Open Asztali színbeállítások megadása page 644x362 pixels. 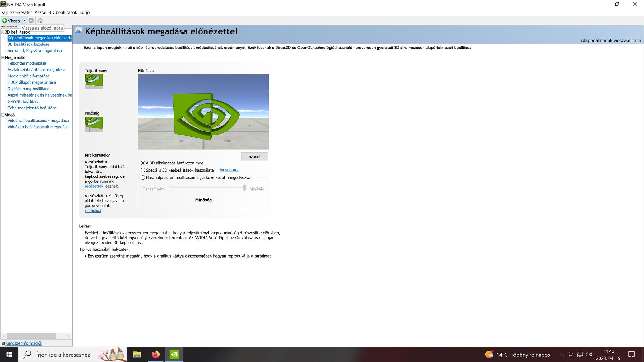click(36, 70)
